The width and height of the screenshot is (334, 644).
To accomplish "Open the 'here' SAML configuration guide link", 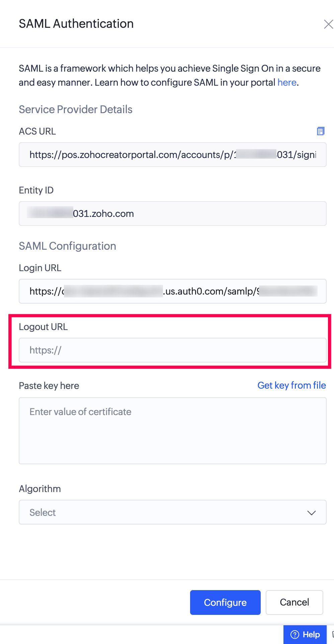I will pos(287,82).
